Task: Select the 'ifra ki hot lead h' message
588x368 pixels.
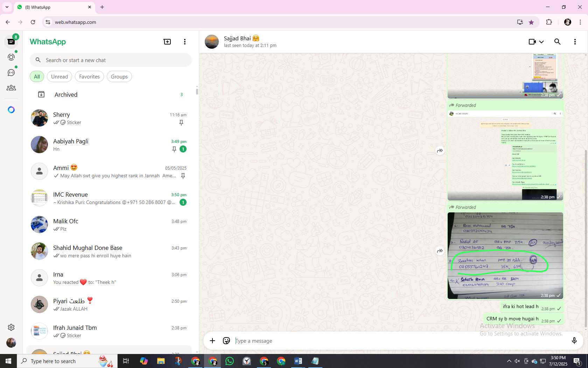Action: tap(532, 307)
